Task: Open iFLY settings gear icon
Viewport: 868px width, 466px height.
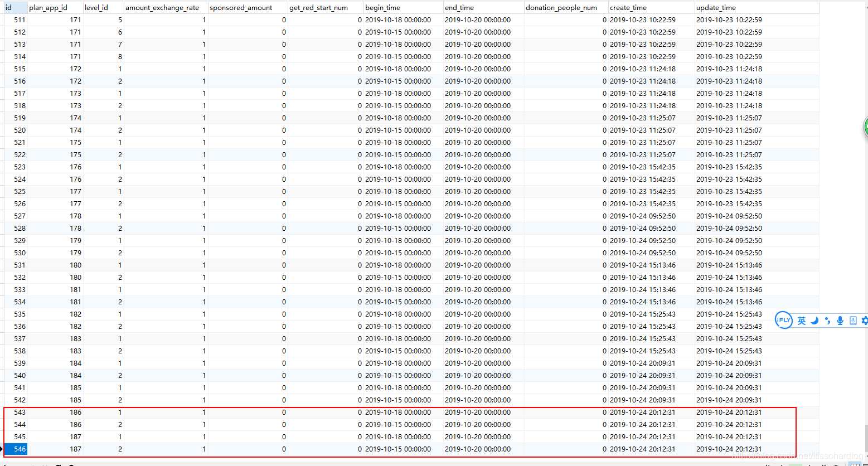Action: click(865, 321)
